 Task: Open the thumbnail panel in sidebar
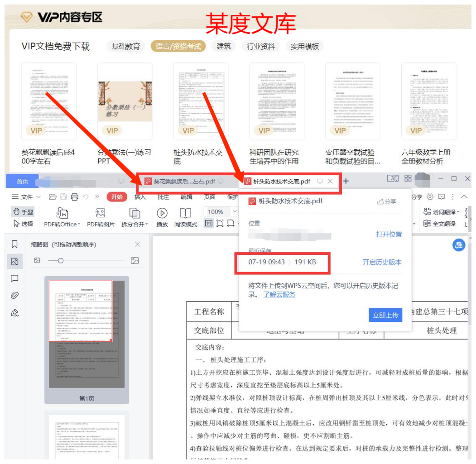tap(14, 262)
